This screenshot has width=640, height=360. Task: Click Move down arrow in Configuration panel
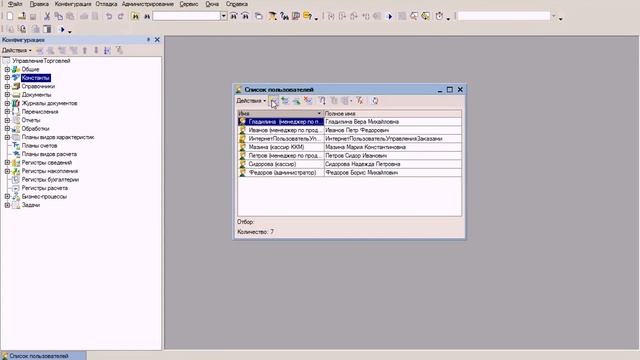[x=96, y=51]
